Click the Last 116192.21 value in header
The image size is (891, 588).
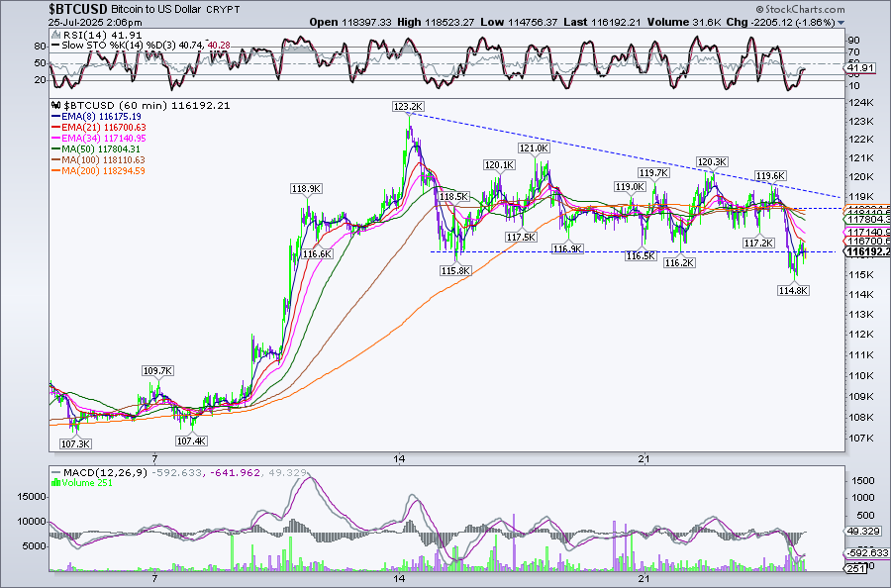602,23
